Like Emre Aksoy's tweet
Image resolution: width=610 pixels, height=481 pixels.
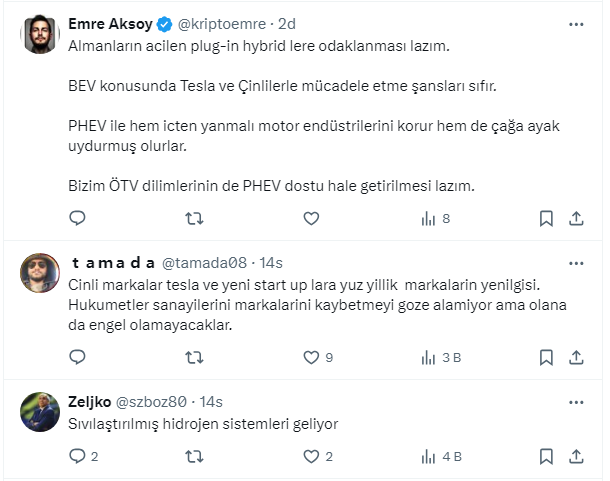311,218
